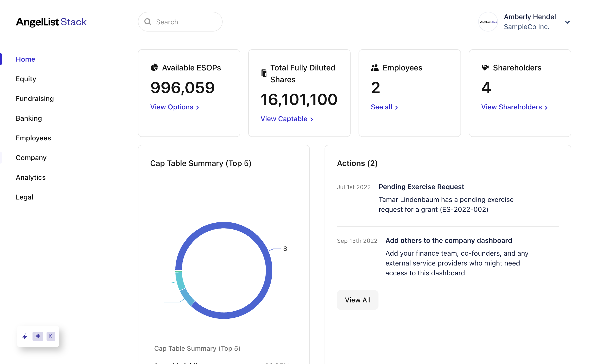The width and height of the screenshot is (591, 364).
Task: Open the Pending Exercise Request action
Action: coord(421,187)
